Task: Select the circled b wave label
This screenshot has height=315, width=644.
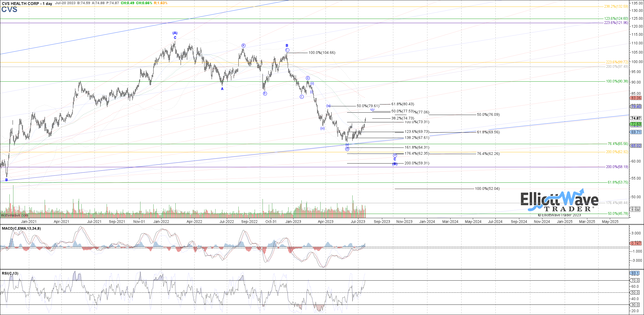Action: coord(265,93)
